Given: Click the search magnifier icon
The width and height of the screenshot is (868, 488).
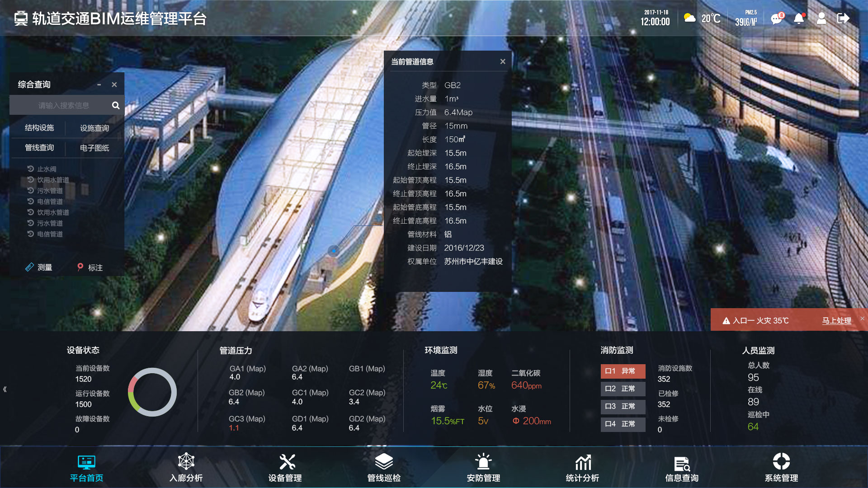Looking at the screenshot, I should pos(116,105).
